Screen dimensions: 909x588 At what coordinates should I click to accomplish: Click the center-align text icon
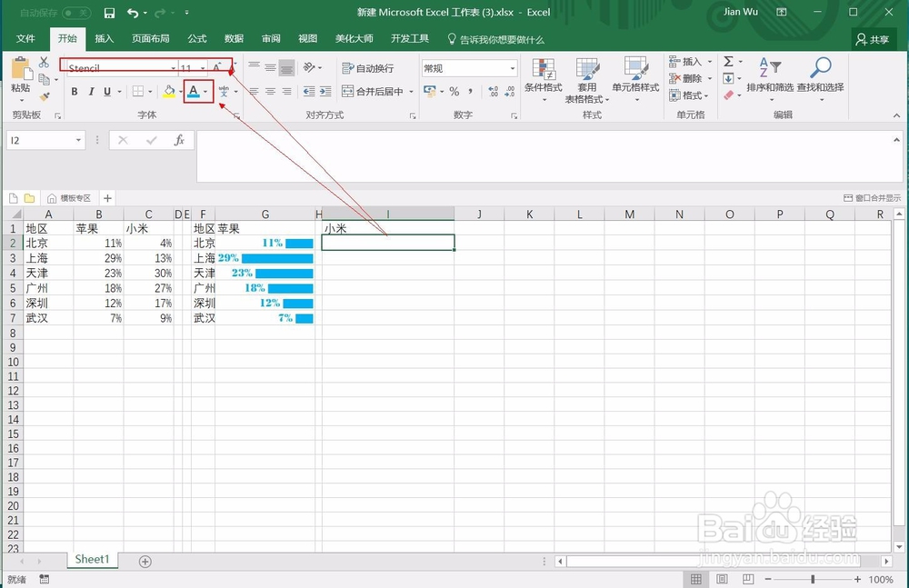click(270, 91)
